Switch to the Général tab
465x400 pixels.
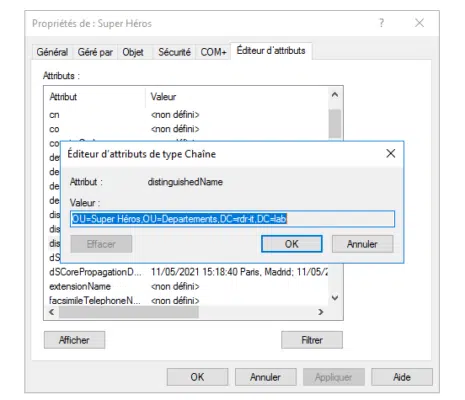tap(52, 52)
